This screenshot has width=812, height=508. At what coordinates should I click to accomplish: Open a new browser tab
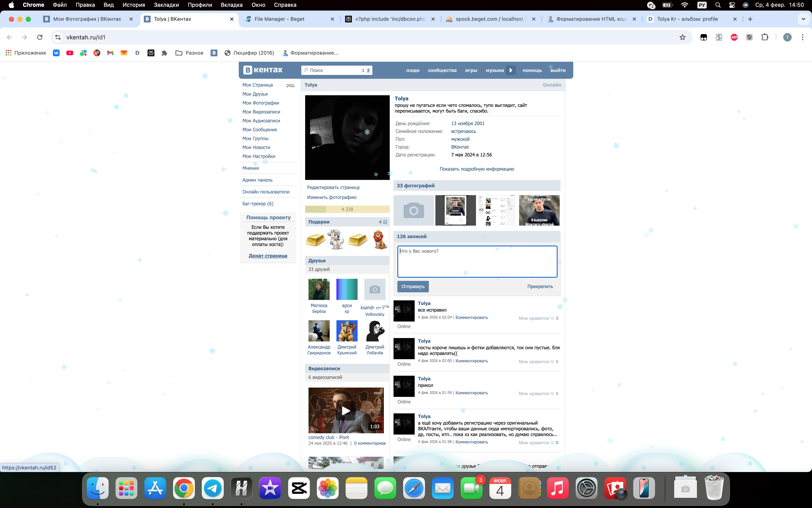(x=750, y=19)
